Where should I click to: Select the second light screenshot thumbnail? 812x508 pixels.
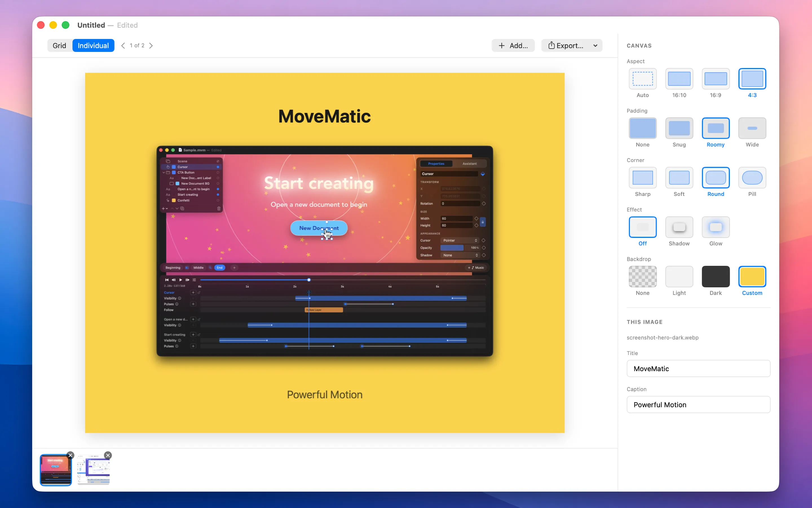pyautogui.click(x=93, y=470)
